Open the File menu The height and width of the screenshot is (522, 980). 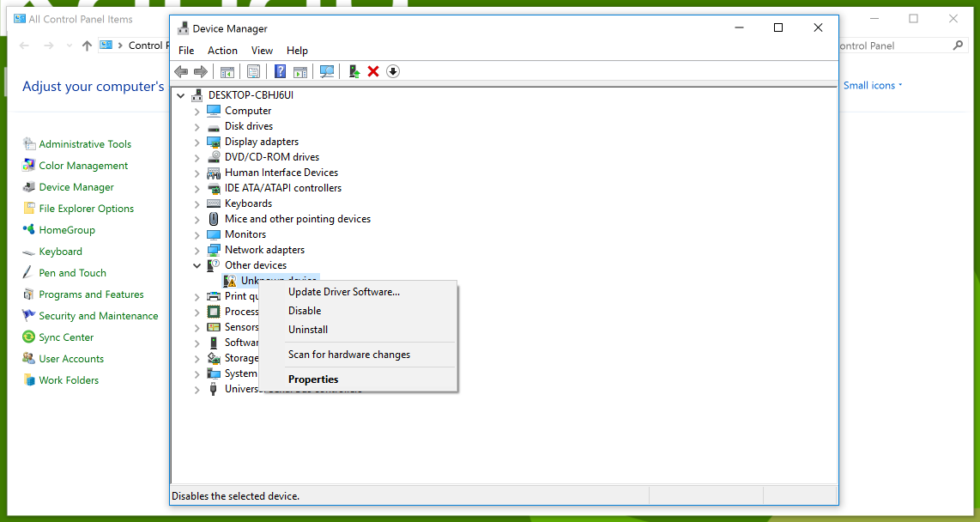pyautogui.click(x=186, y=51)
